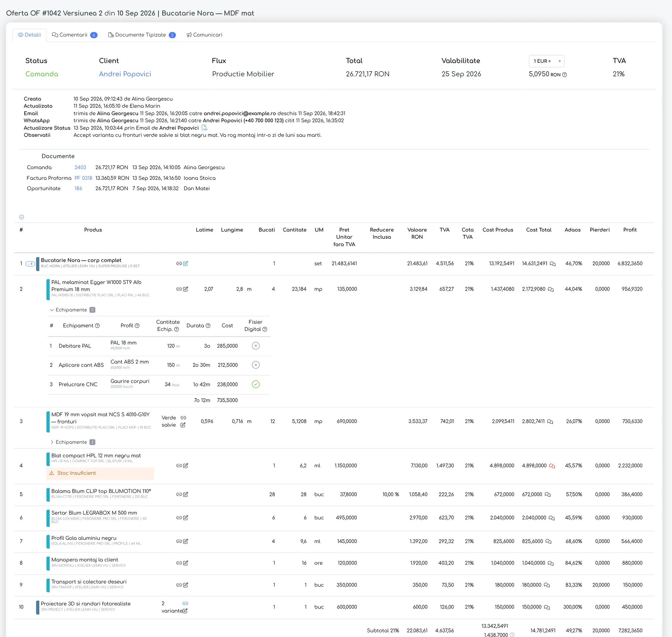Collapse all rows with circle chevron above table

pos(22,217)
